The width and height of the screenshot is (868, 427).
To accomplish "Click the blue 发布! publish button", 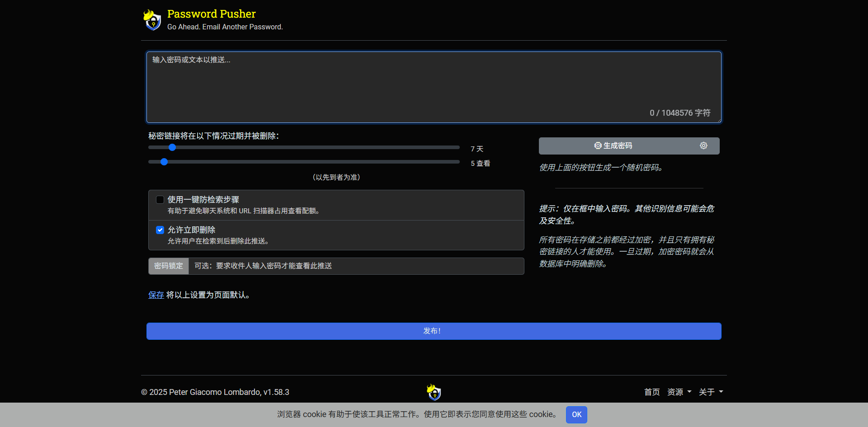I will (434, 331).
